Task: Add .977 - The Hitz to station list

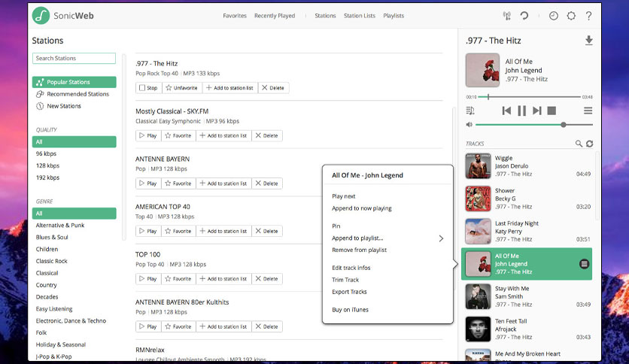Action: 230,88
